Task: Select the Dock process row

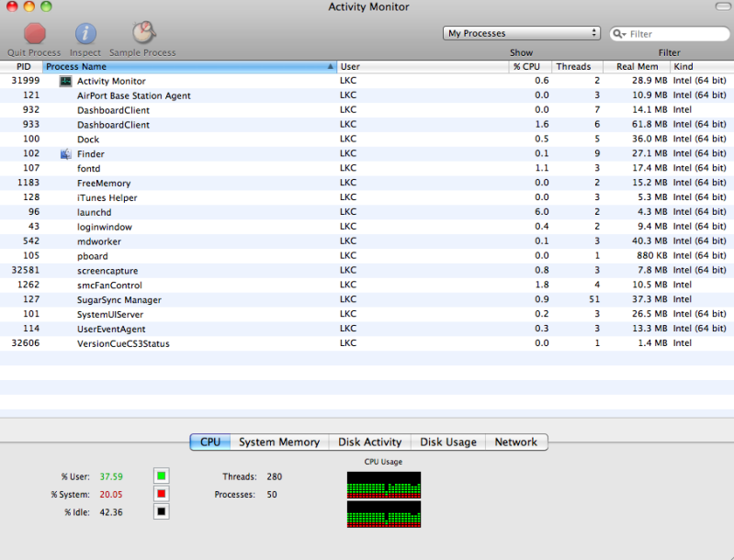Action: click(367, 139)
